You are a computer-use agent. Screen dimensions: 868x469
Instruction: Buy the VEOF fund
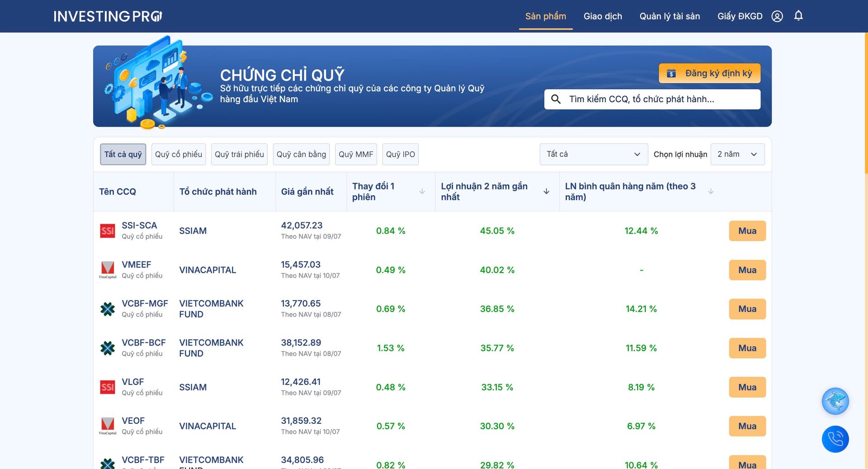(747, 426)
